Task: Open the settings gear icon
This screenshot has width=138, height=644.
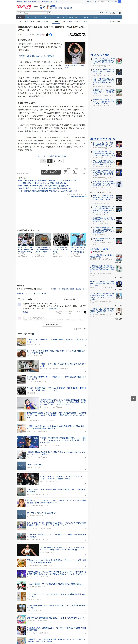Action: click(120, 13)
